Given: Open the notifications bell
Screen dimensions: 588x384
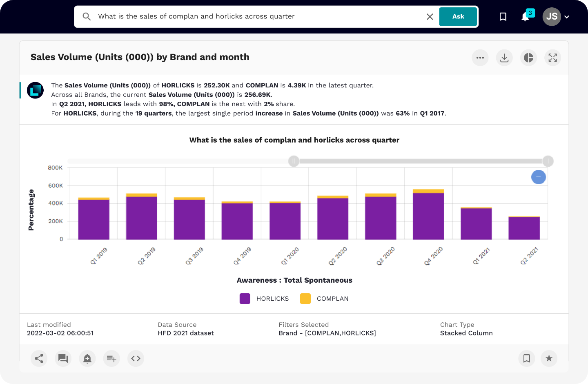Looking at the screenshot, I should [x=526, y=17].
